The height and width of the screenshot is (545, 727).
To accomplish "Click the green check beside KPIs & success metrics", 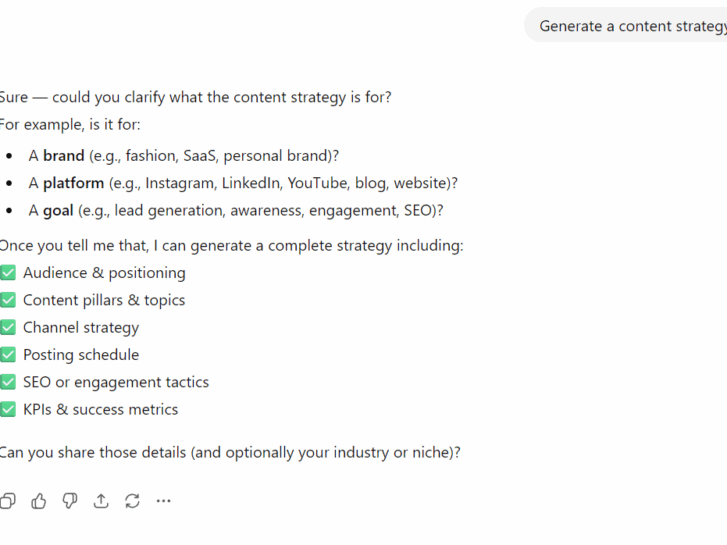I will [8, 409].
